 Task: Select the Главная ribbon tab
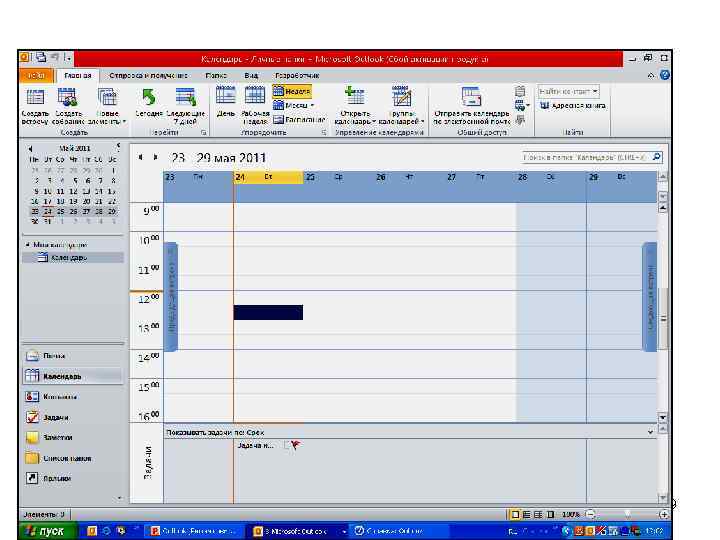click(x=78, y=75)
